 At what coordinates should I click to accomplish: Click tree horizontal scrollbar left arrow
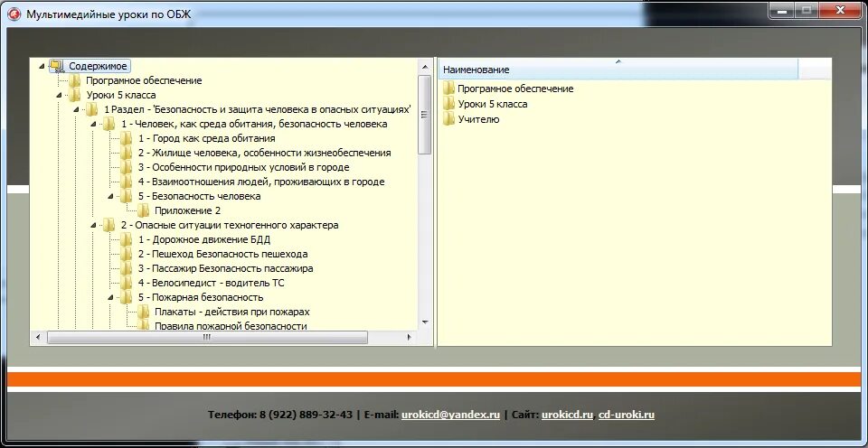coord(38,337)
